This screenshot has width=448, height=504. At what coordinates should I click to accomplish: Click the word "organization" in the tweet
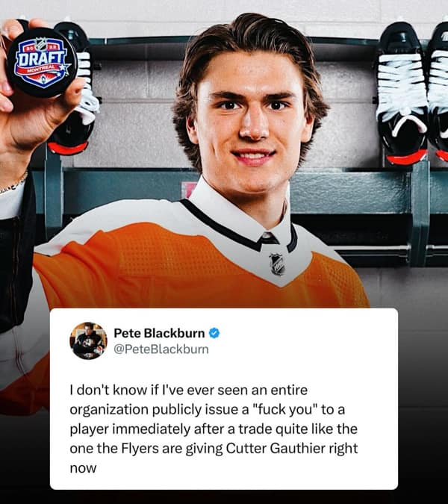point(109,410)
